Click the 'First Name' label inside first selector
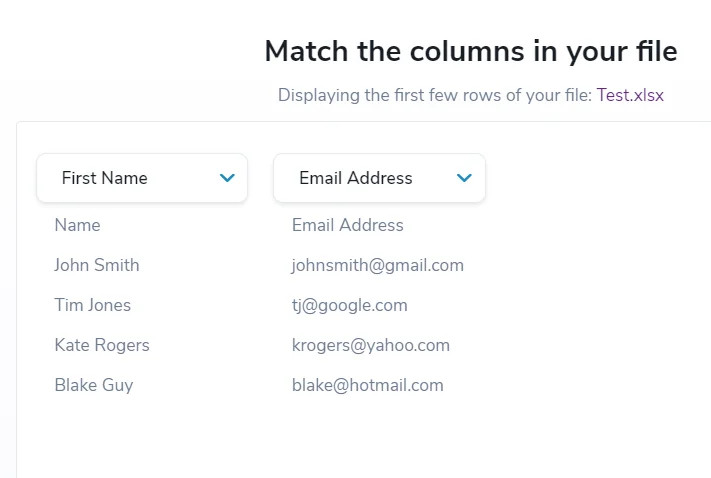The image size is (711, 478). pyautogui.click(x=104, y=178)
